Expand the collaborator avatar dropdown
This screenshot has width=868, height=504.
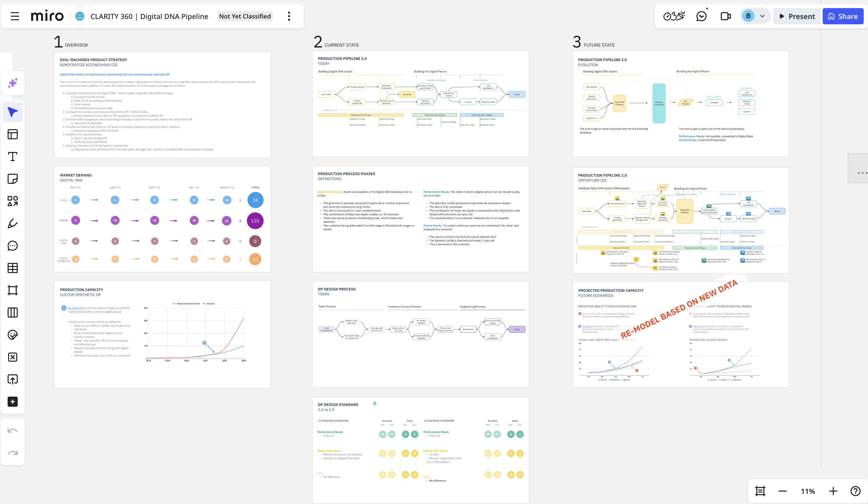[762, 16]
